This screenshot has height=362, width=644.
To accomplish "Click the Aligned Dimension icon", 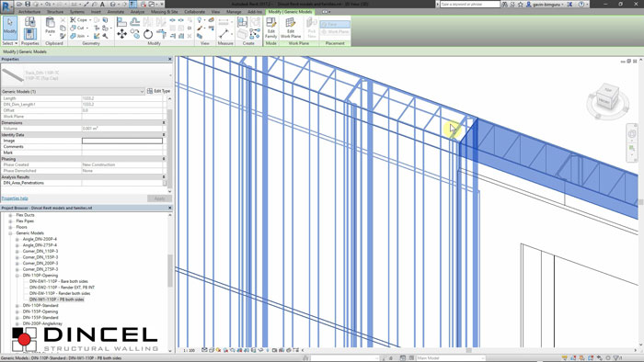I will [224, 34].
